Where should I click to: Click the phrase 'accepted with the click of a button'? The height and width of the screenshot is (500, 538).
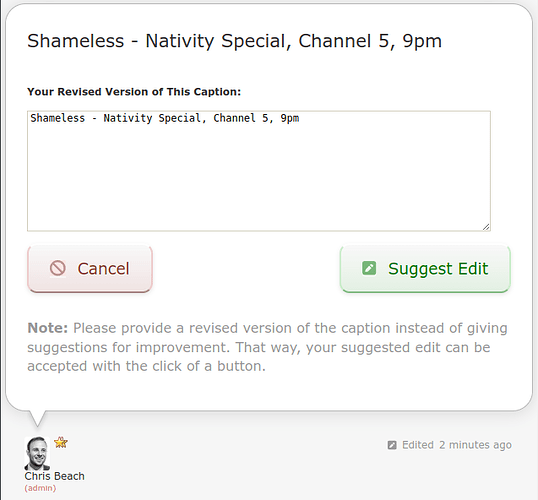[146, 367]
